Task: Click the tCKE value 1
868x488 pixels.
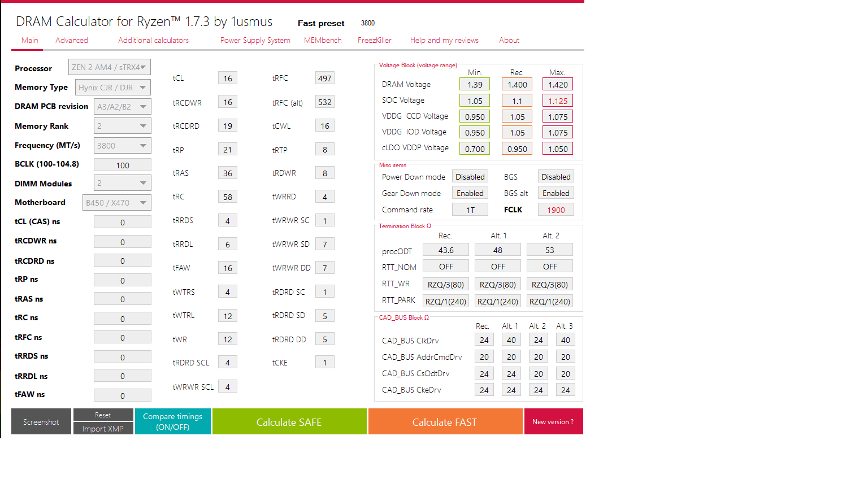Action: coord(325,362)
